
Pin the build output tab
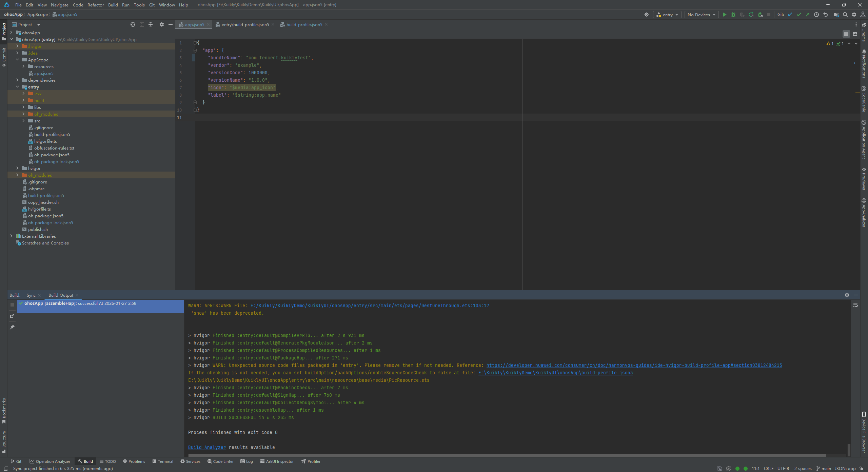(x=12, y=327)
